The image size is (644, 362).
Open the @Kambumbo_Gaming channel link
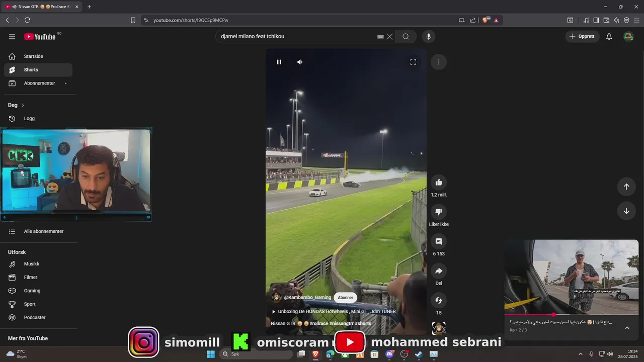pos(307,298)
